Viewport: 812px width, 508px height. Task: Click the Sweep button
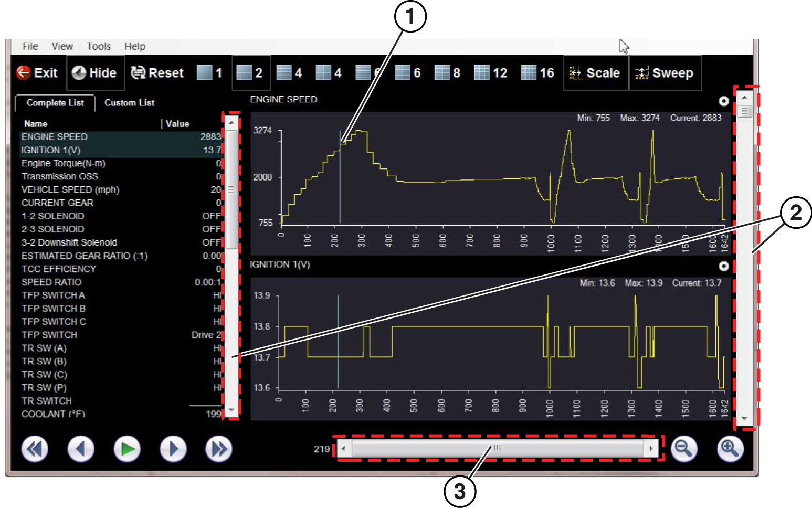[x=665, y=73]
